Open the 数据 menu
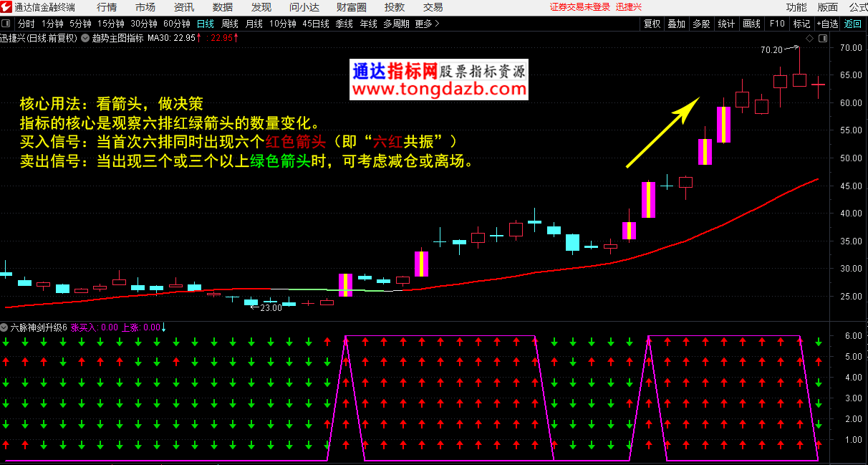This screenshot has width=868, height=465. [223, 7]
